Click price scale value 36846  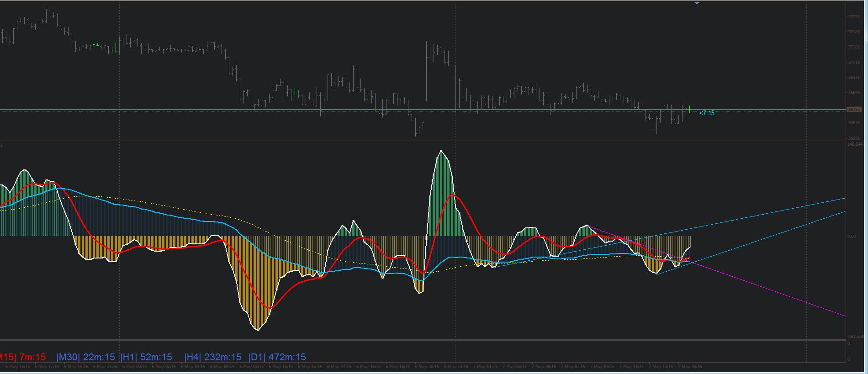tap(853, 93)
